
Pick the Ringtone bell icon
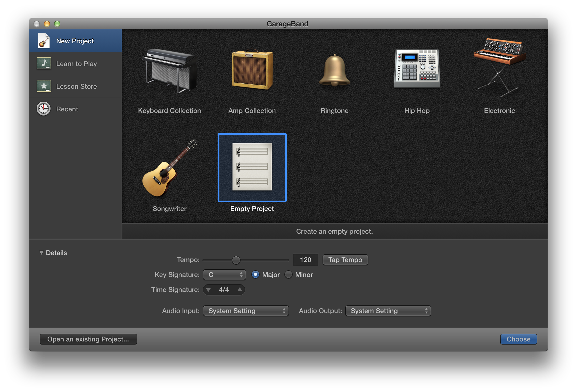(x=334, y=70)
